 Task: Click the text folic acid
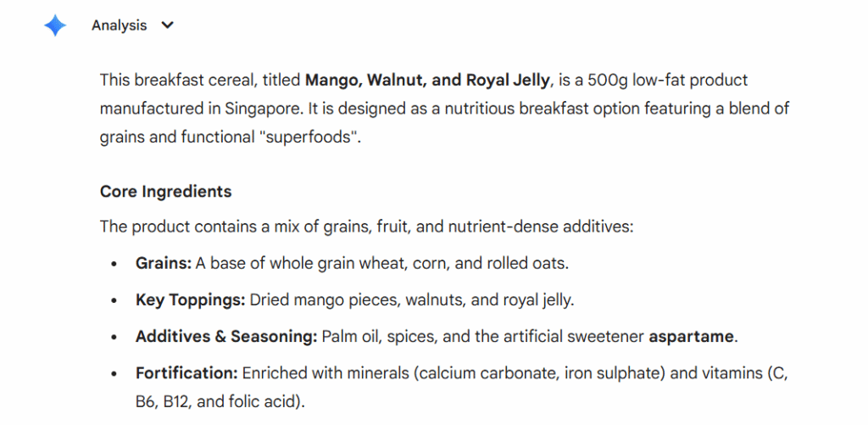click(x=265, y=401)
